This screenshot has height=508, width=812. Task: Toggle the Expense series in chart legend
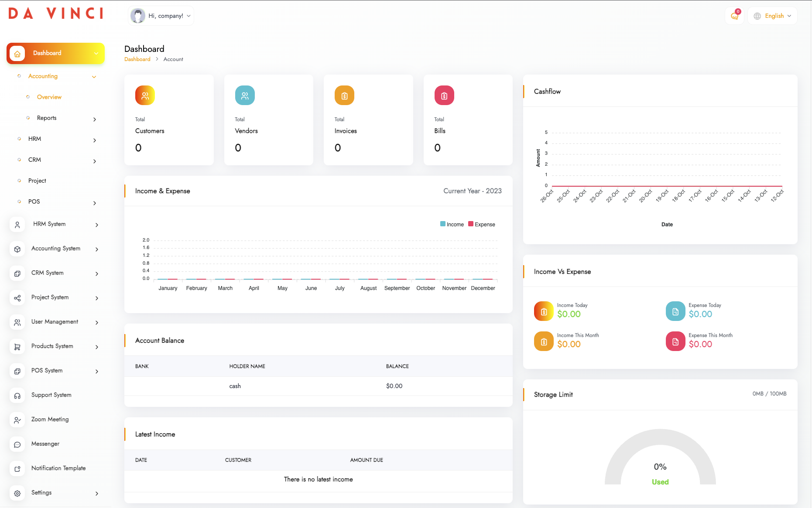(x=482, y=224)
